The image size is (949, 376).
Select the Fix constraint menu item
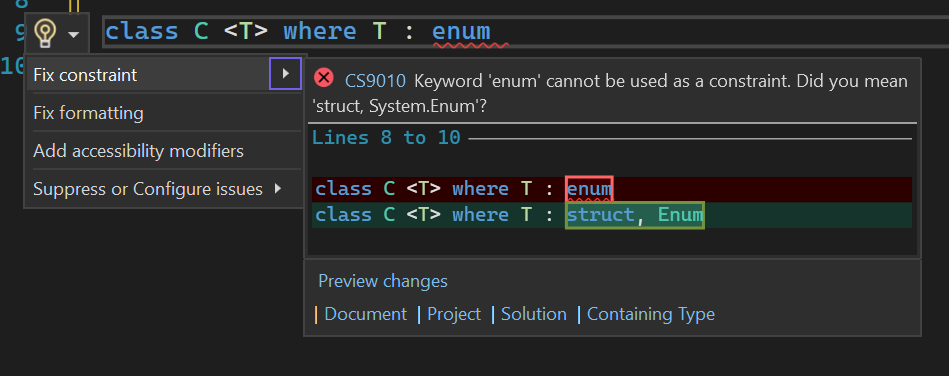point(164,75)
